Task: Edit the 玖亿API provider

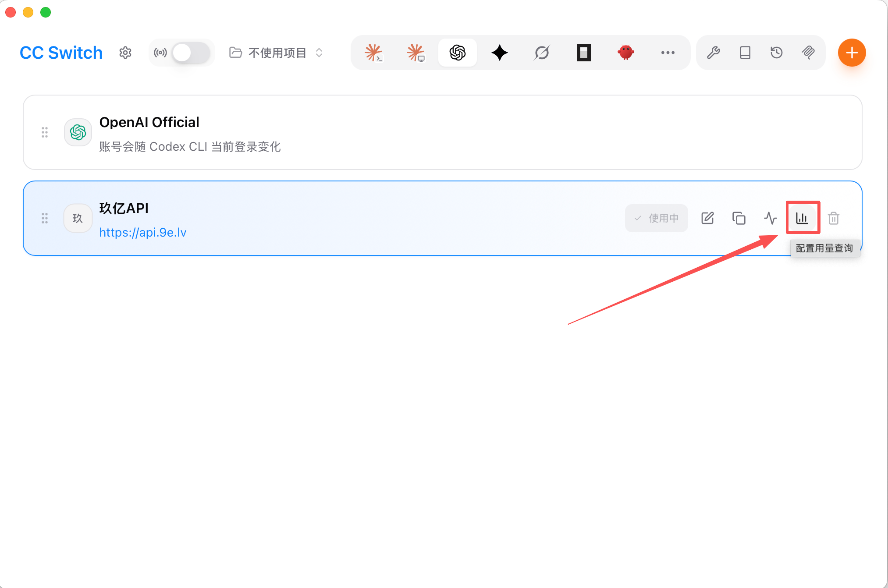Action: point(707,218)
